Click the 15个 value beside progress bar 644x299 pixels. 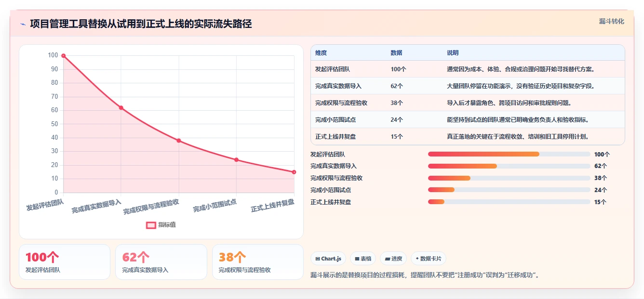pyautogui.click(x=601, y=202)
